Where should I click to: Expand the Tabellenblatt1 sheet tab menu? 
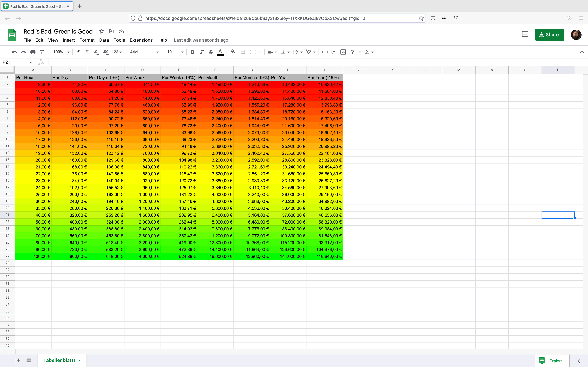[x=80, y=360]
